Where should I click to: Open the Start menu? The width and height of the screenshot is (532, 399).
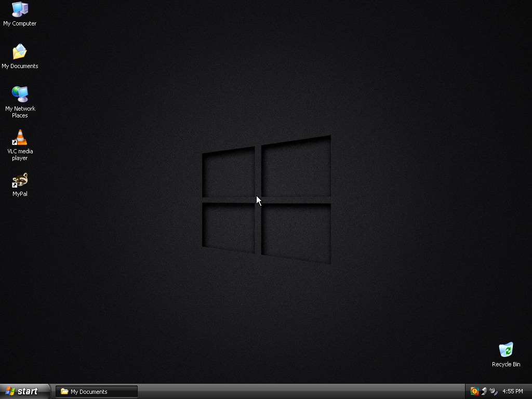pos(25,391)
